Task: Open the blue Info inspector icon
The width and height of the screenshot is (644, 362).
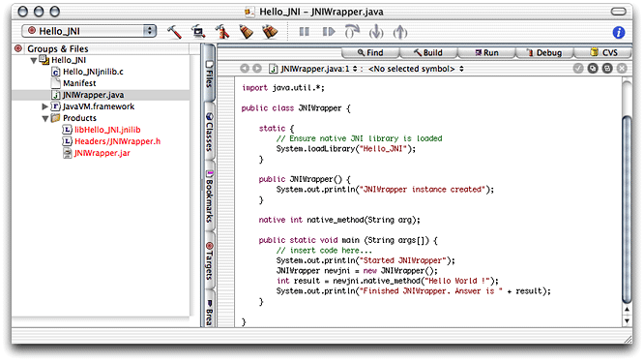Action: pos(619,32)
